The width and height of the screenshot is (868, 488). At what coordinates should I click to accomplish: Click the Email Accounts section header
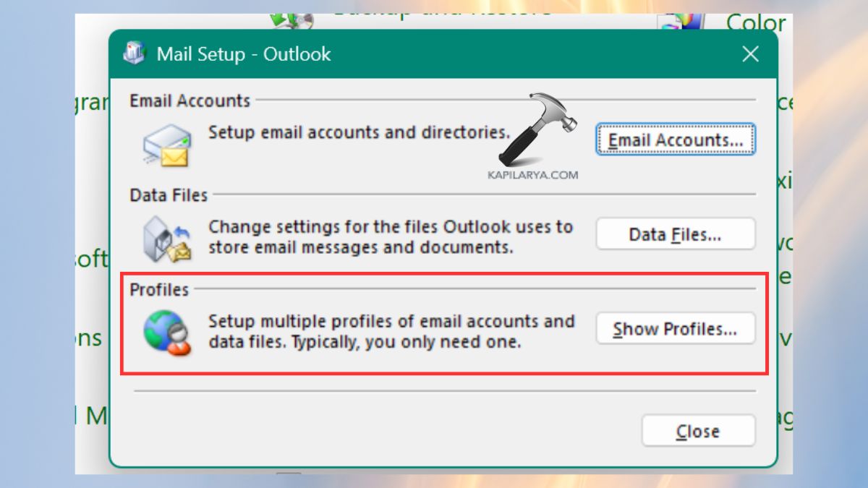point(190,100)
